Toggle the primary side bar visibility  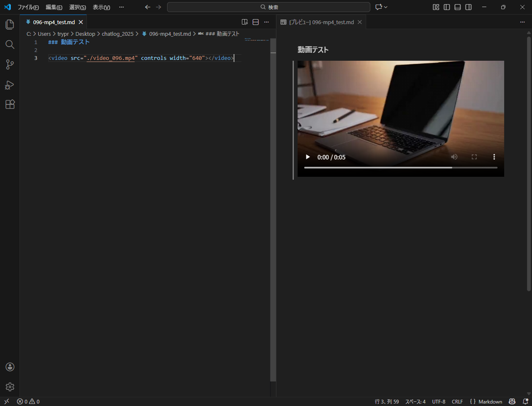447,7
